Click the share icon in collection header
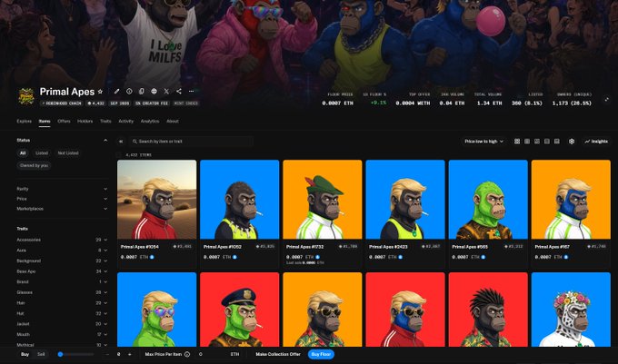 [179, 92]
